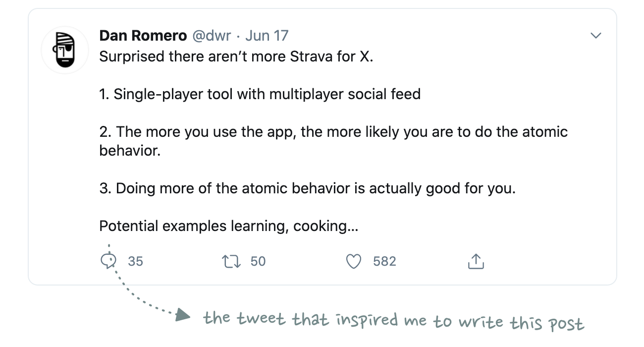This screenshot has width=644, height=347.
Task: Click the "Single-player tool with multiplayer" line
Action: click(x=260, y=94)
